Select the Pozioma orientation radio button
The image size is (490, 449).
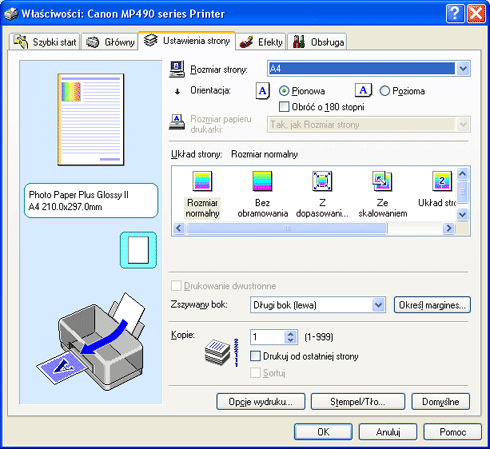(x=385, y=91)
